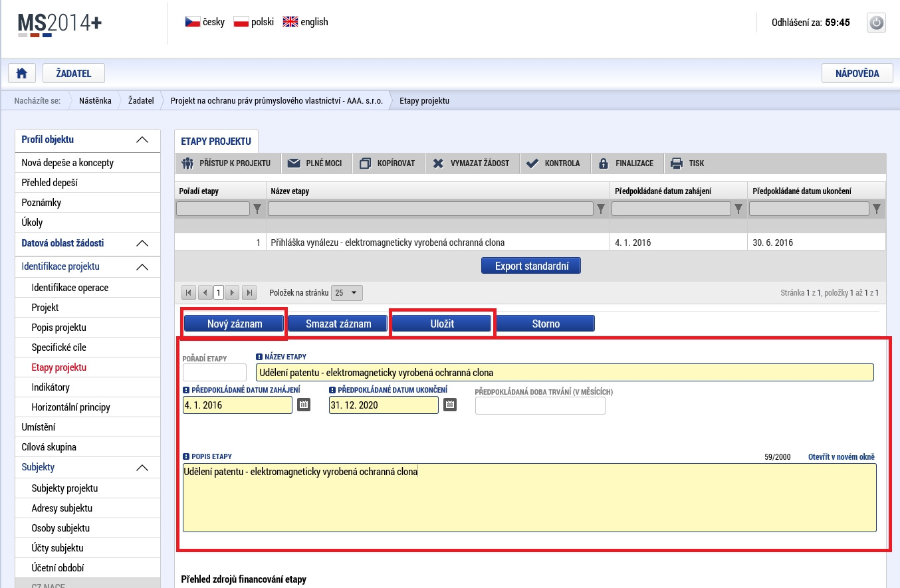
Task: Click Nástěnka breadcrumb link
Action: click(95, 101)
